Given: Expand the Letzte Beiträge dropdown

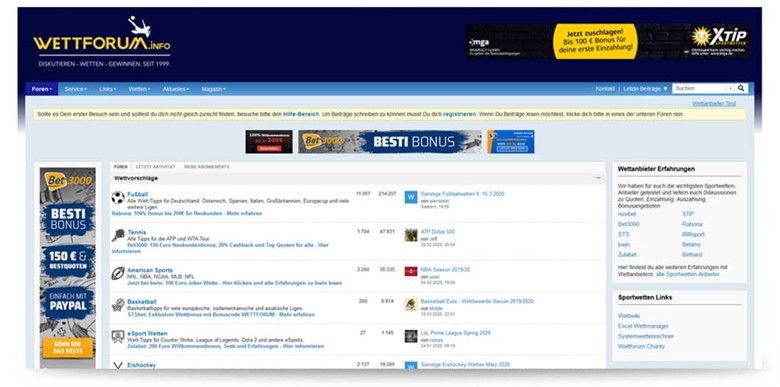Looking at the screenshot, I should (x=646, y=89).
